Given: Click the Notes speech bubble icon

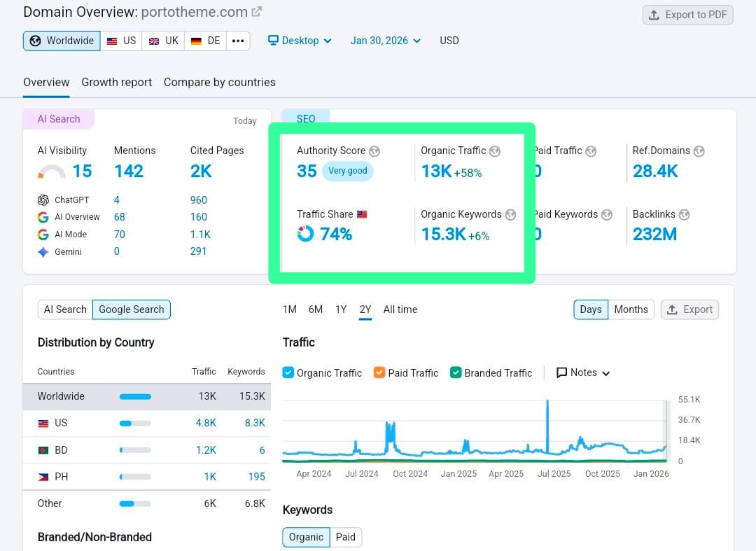Looking at the screenshot, I should click(561, 372).
